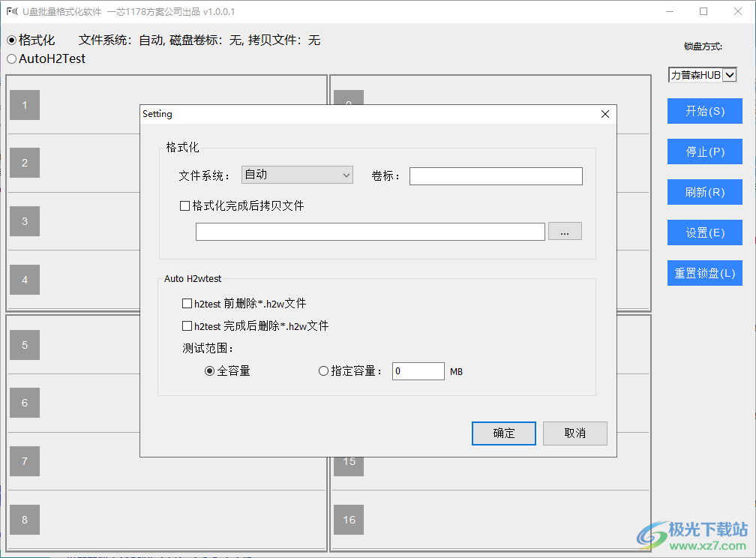Click the 重置锁盘(L) button
The width and height of the screenshot is (756, 558).
coord(704,273)
